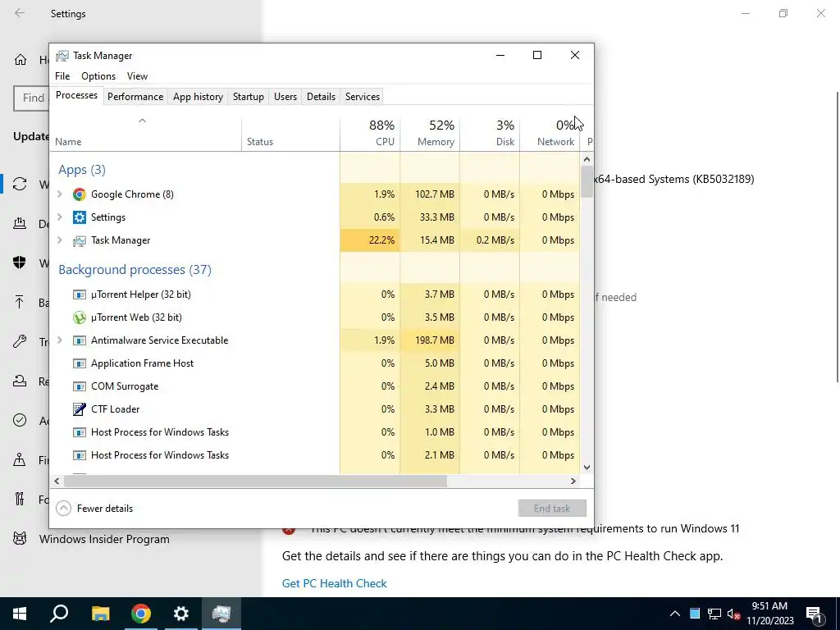Sort processes by Network column
Image resolution: width=840 pixels, height=630 pixels.
coord(550,132)
